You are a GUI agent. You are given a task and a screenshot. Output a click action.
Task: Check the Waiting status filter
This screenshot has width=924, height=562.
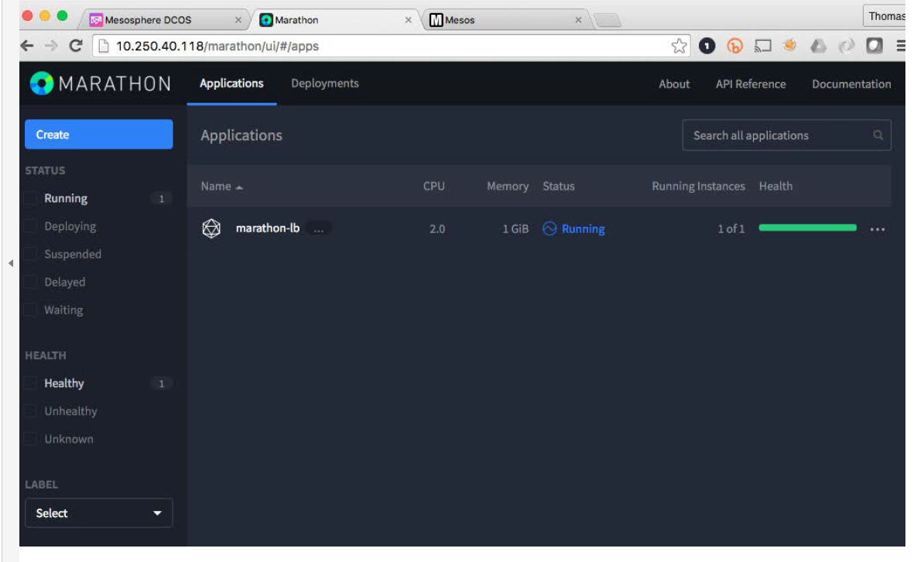pos(31,310)
